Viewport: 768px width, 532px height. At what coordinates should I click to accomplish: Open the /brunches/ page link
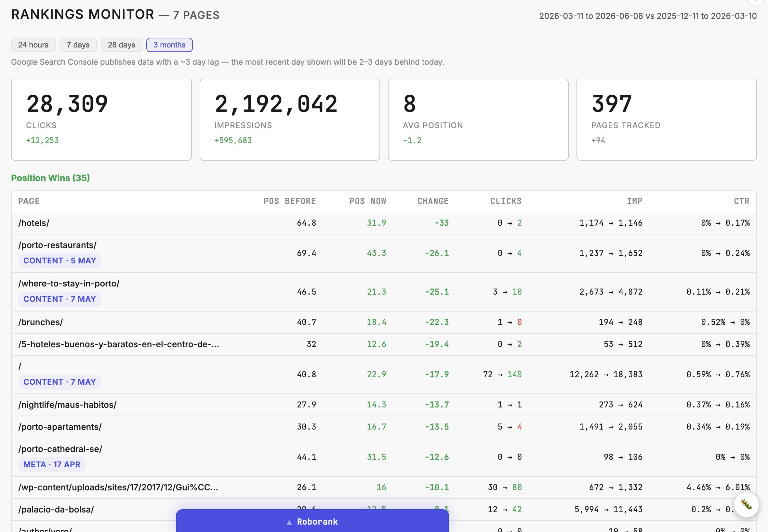tap(40, 322)
